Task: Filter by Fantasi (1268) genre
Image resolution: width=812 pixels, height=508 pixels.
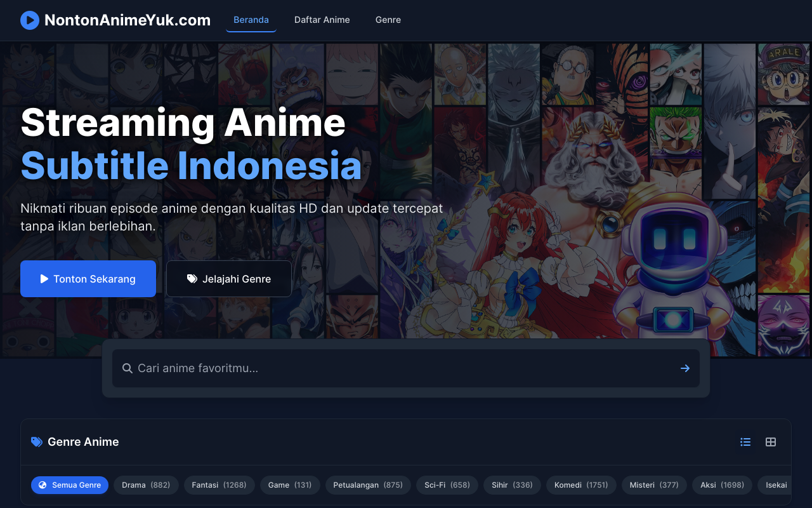Action: pyautogui.click(x=219, y=485)
